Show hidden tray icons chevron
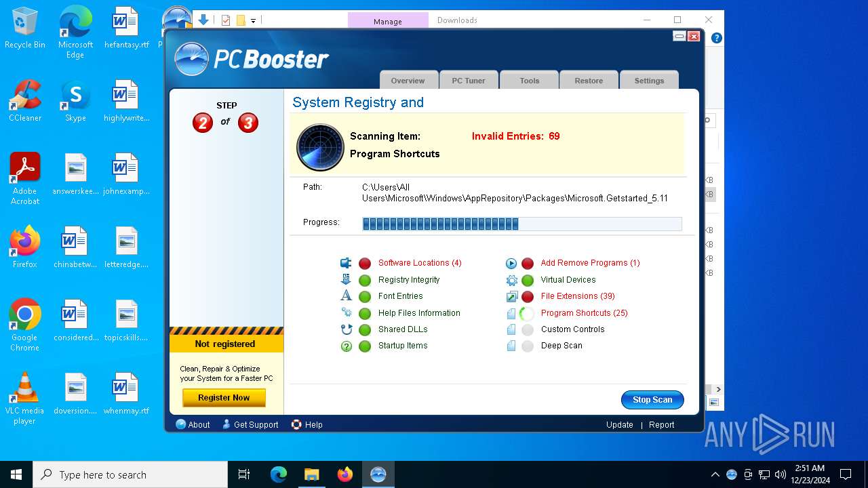Image resolution: width=868 pixels, height=488 pixels. point(715,474)
